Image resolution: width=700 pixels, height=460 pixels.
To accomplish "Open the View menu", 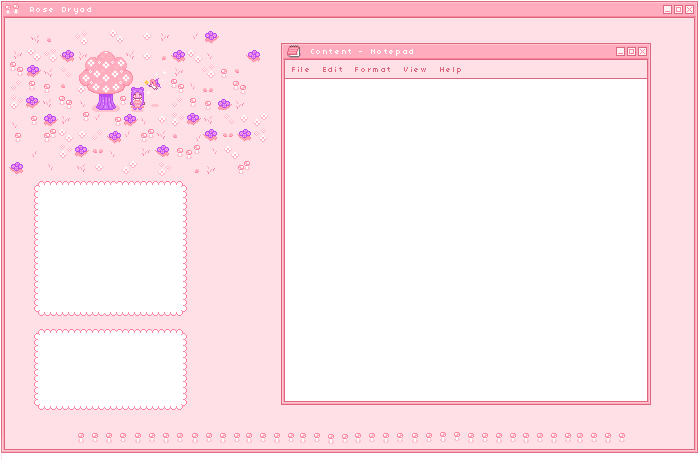I will pyautogui.click(x=415, y=70).
